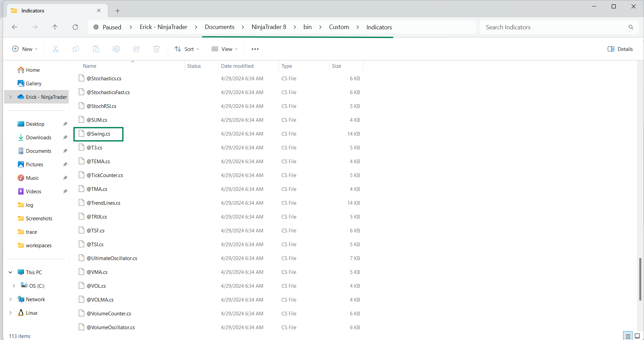Viewport: 644px width, 340px height.
Task: Click Erick - NinjaTrader in breadcrumb
Action: coord(163,27)
